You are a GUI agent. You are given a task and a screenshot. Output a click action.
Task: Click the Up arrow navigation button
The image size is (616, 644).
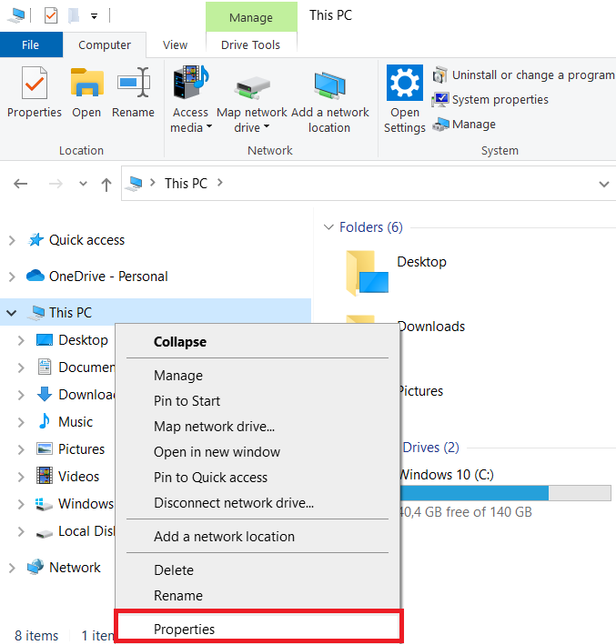pos(107,184)
